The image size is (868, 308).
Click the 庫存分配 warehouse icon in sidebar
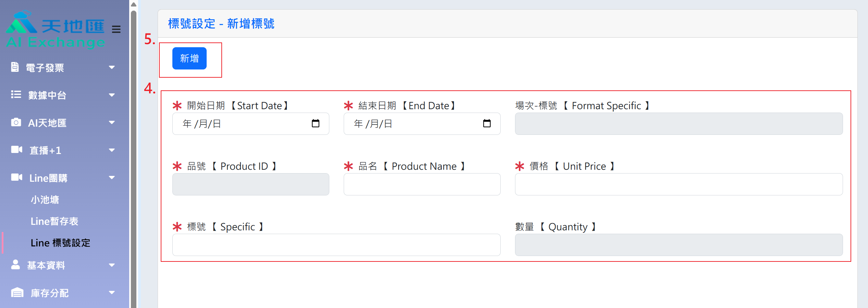(x=17, y=292)
